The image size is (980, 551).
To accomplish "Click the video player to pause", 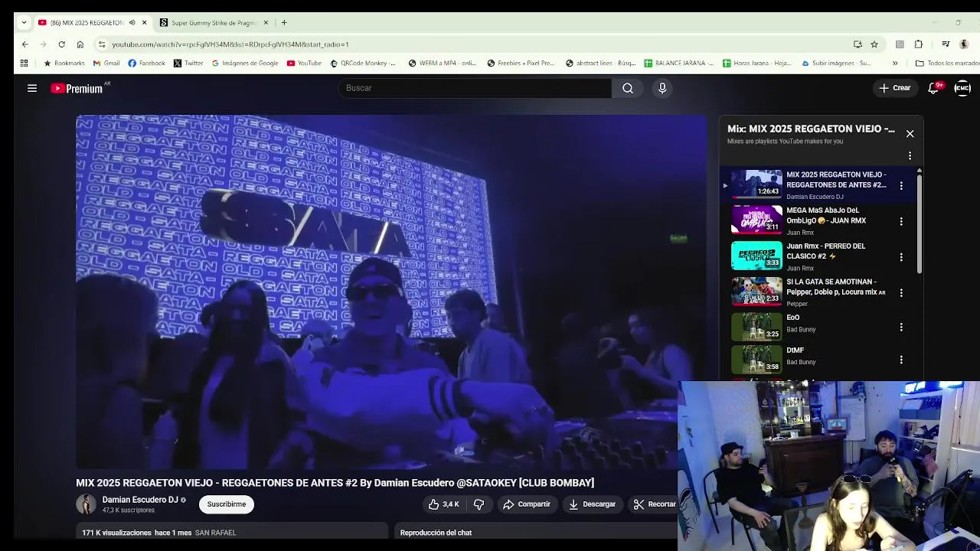I will pos(391,292).
